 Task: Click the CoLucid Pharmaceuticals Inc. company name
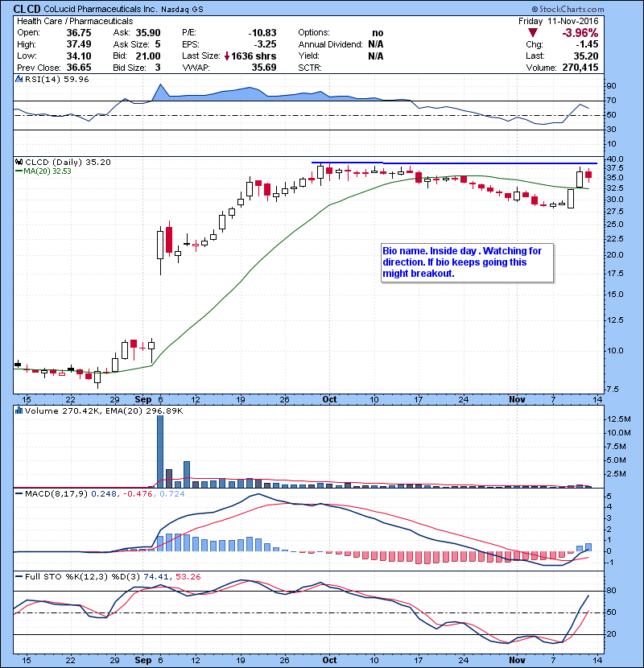tap(101, 9)
